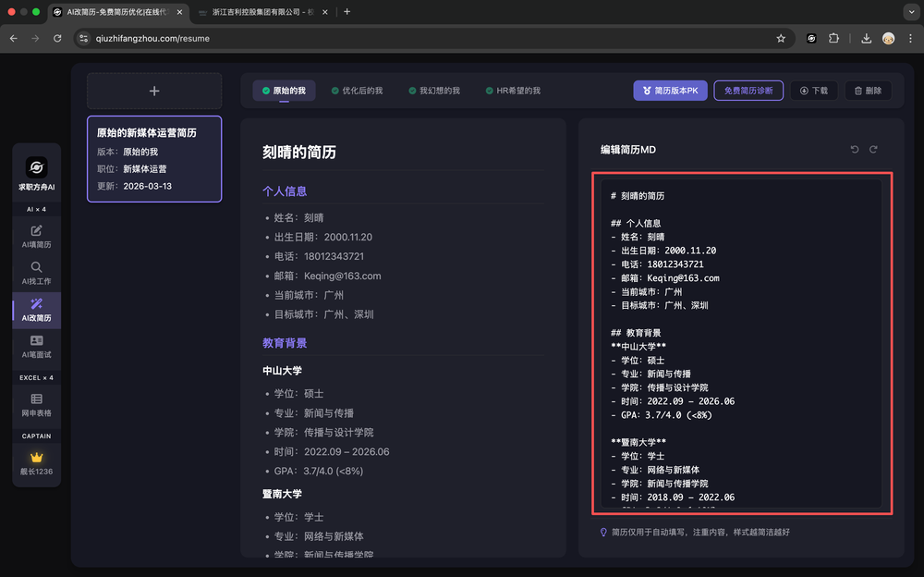The height and width of the screenshot is (577, 924).
Task: Open the AI填简历 sidebar tool
Action: click(36, 236)
